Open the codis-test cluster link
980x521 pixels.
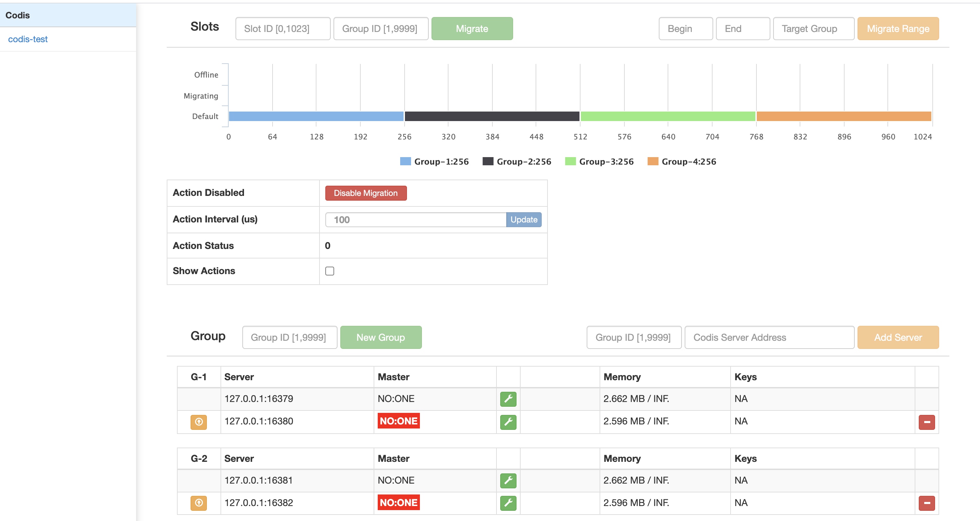click(28, 39)
